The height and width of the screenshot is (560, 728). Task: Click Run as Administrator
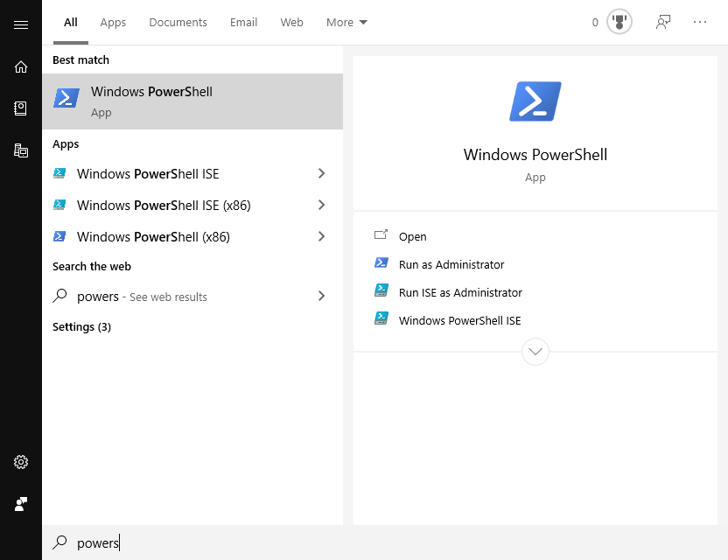pyautogui.click(x=451, y=264)
